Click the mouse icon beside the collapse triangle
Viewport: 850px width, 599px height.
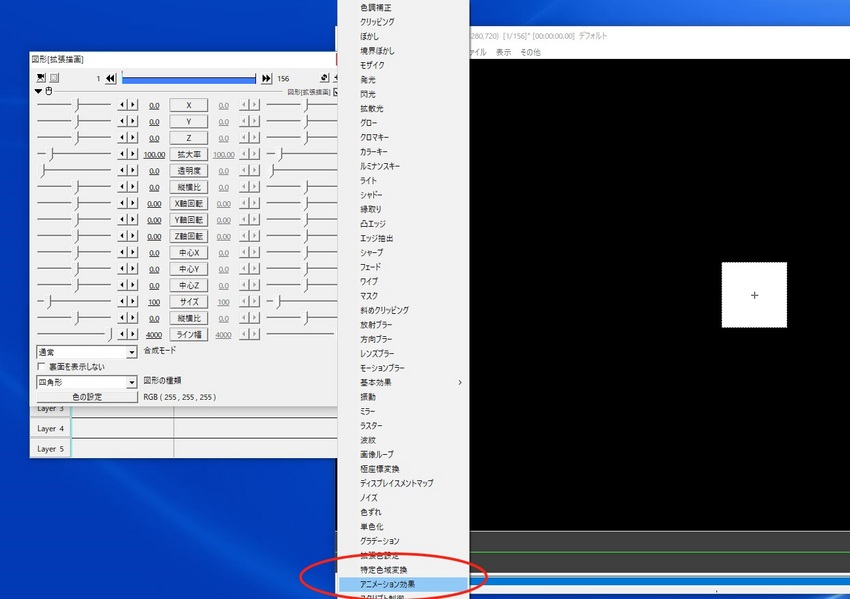tap(47, 91)
